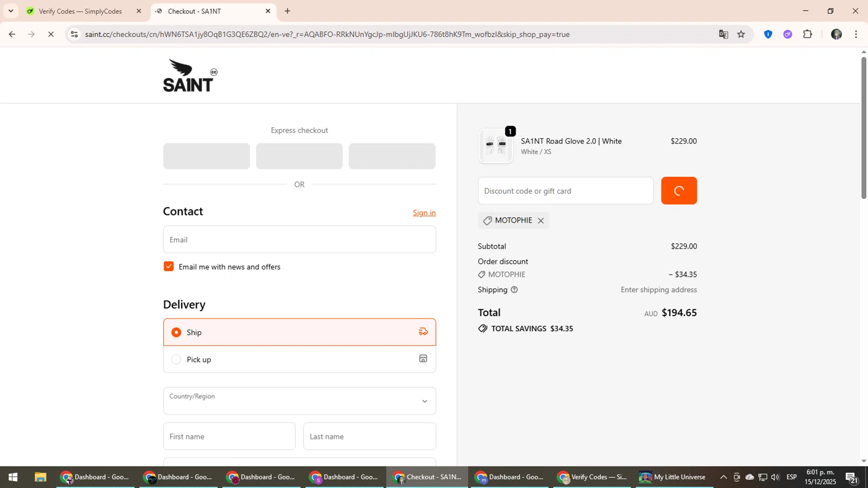This screenshot has width=868, height=488.
Task: Stop loading the page
Action: (51, 34)
